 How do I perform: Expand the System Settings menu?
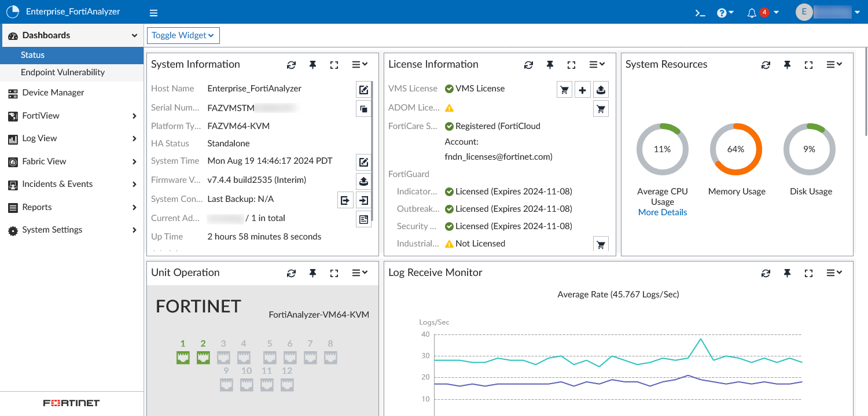point(72,230)
